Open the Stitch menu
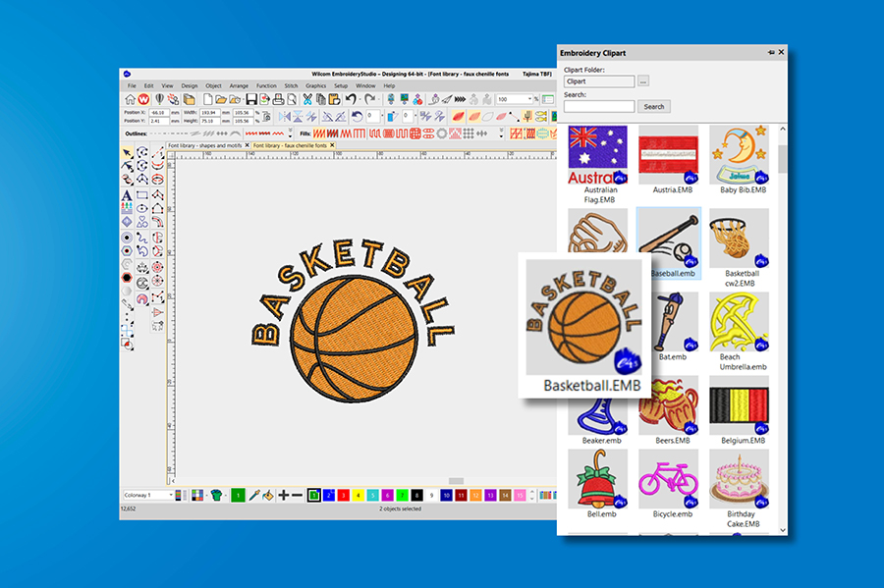Viewport: 884px width, 588px height. click(289, 87)
